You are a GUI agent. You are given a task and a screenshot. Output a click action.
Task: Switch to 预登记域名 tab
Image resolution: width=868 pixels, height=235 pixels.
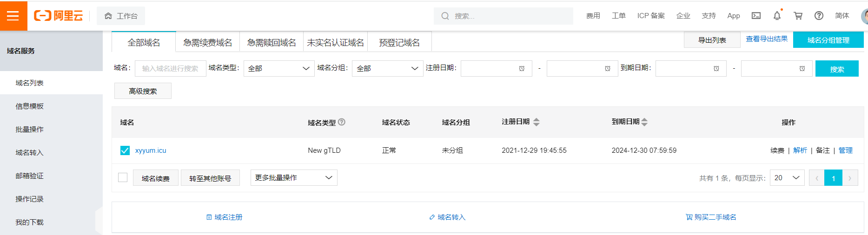[399, 42]
